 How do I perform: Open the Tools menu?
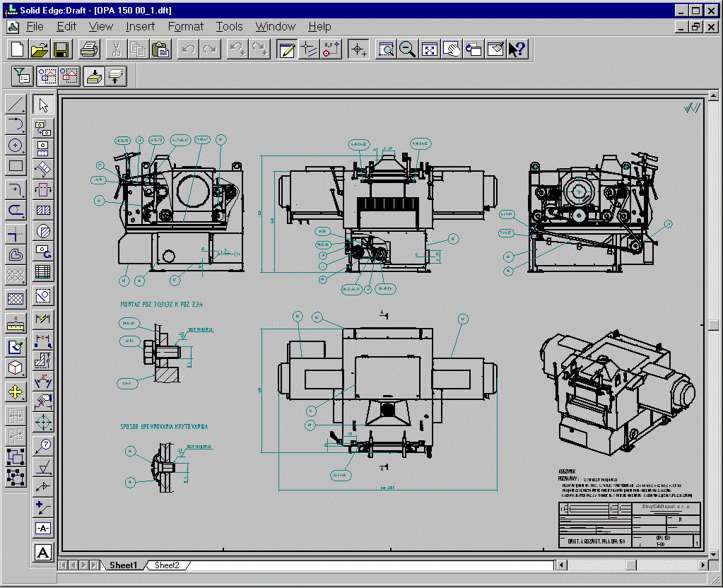[x=229, y=27]
